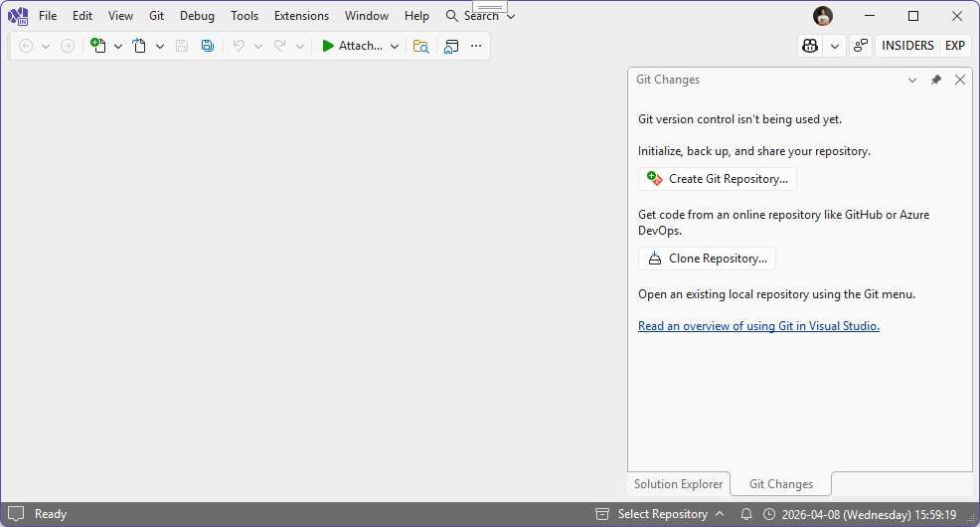This screenshot has height=527, width=980.
Task: Navigate backward using the toolbar arrow
Action: click(x=26, y=46)
